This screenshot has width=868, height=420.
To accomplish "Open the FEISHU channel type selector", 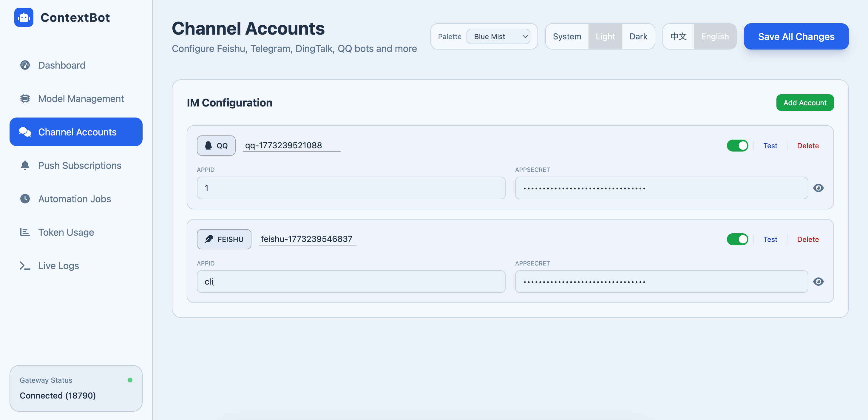I will tap(224, 239).
